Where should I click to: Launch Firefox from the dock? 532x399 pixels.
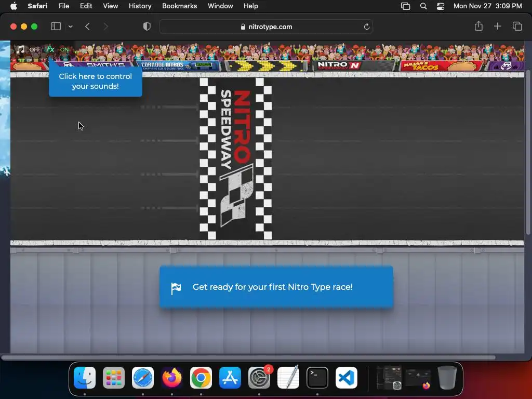pos(171,378)
